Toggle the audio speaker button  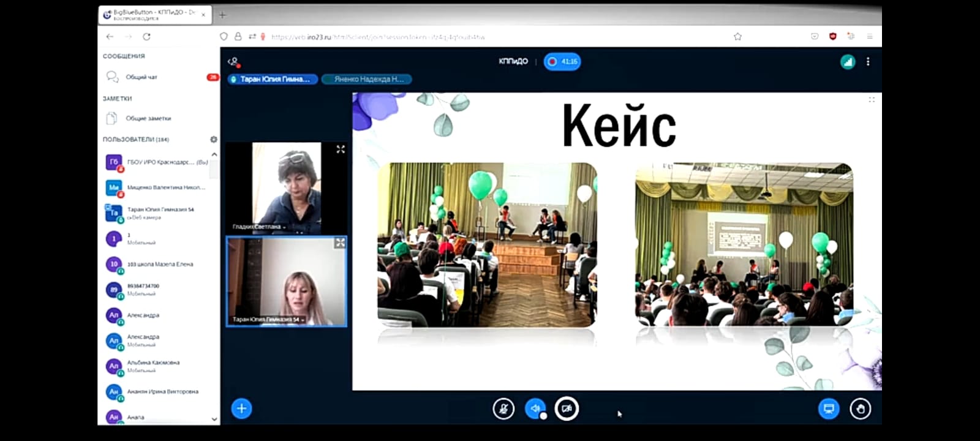pos(535,409)
